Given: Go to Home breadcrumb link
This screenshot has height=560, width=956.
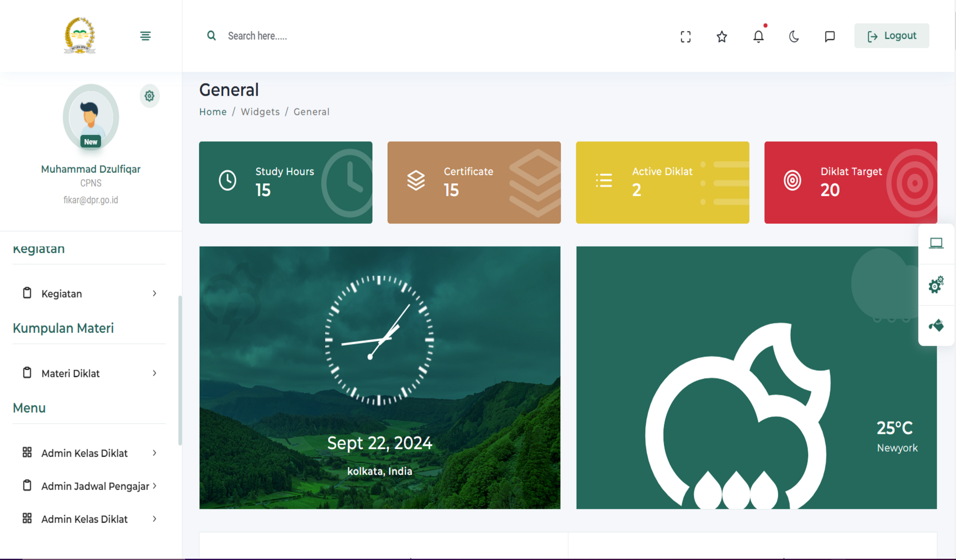Looking at the screenshot, I should pyautogui.click(x=213, y=112).
